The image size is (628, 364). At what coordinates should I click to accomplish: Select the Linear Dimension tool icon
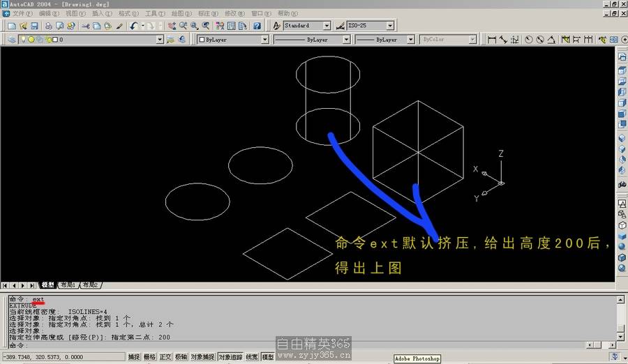pos(492,40)
